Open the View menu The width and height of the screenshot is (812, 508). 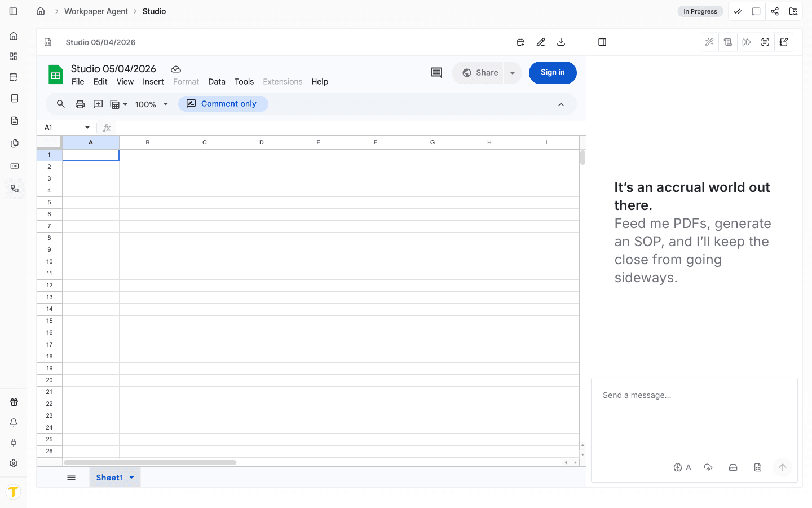(x=125, y=82)
